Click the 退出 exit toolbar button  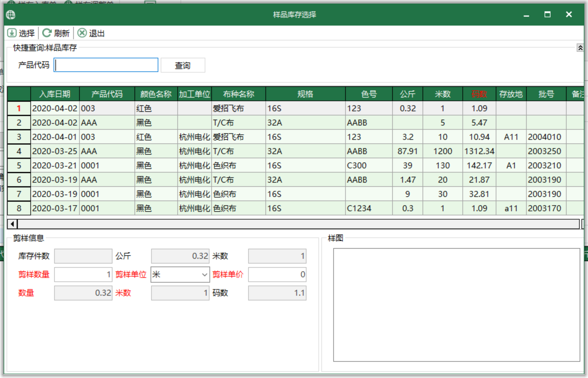91,33
